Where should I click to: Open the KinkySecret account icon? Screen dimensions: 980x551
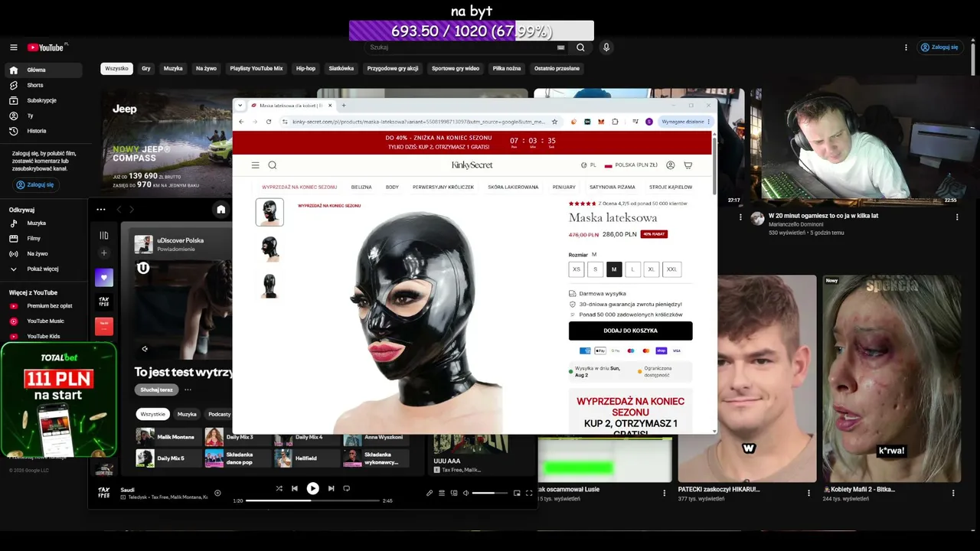(671, 165)
